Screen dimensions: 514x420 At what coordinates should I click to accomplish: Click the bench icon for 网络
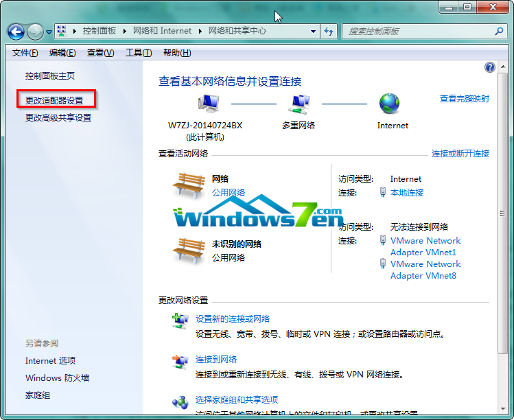(x=188, y=184)
